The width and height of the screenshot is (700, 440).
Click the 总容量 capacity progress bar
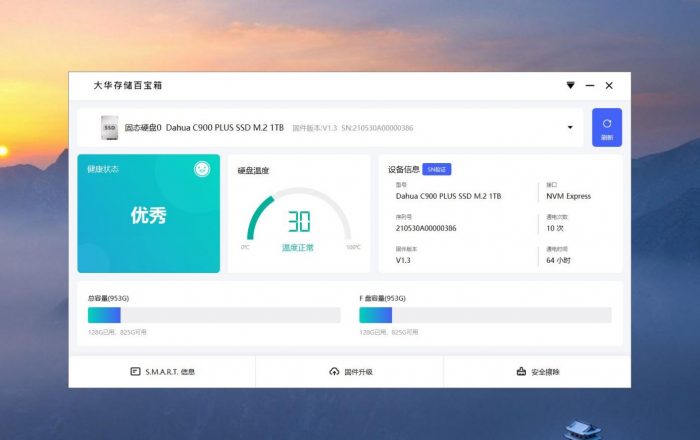coord(213,315)
